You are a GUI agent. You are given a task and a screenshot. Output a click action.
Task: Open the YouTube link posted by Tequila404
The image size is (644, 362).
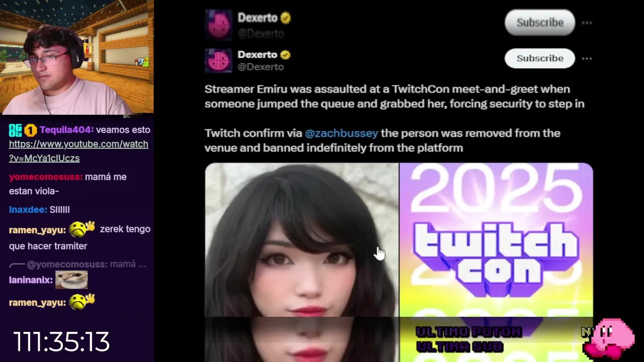[78, 151]
